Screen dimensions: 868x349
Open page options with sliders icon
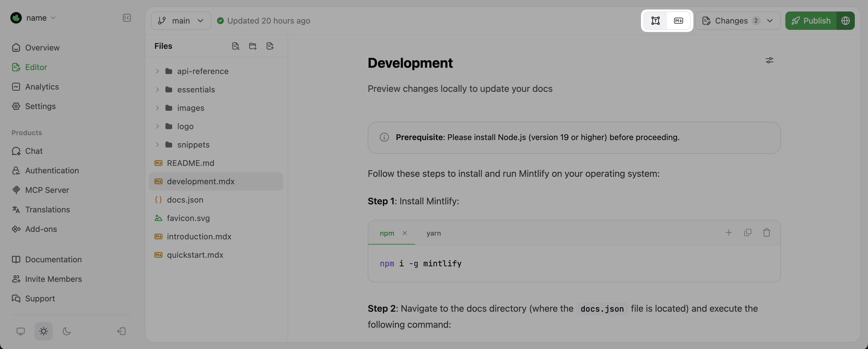pos(770,60)
